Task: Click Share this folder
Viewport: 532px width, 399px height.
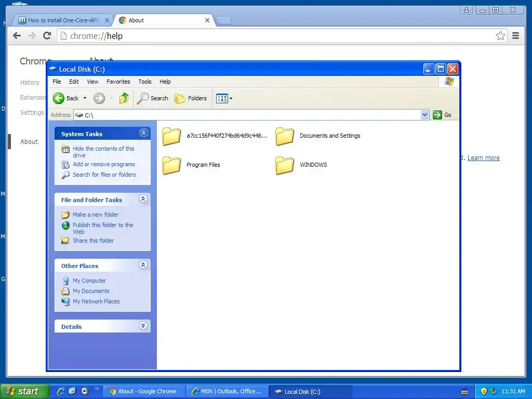Action: (94, 241)
